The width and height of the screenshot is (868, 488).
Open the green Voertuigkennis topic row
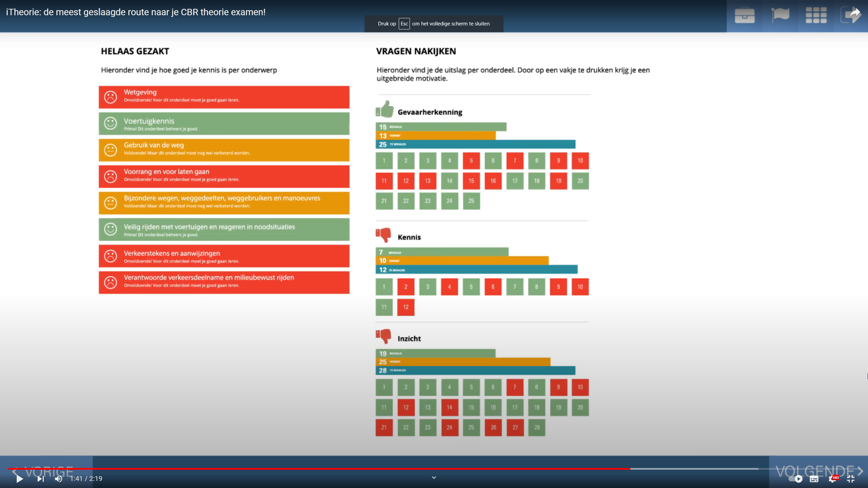(224, 124)
